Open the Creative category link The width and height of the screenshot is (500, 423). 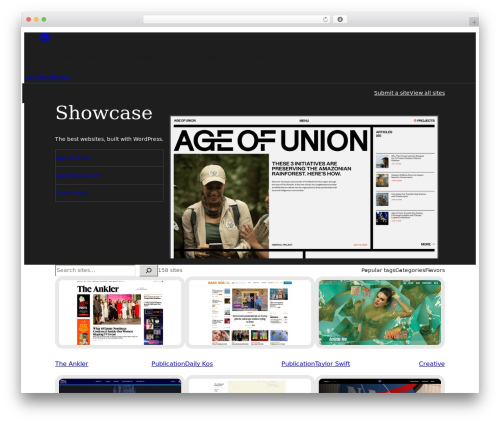click(432, 364)
